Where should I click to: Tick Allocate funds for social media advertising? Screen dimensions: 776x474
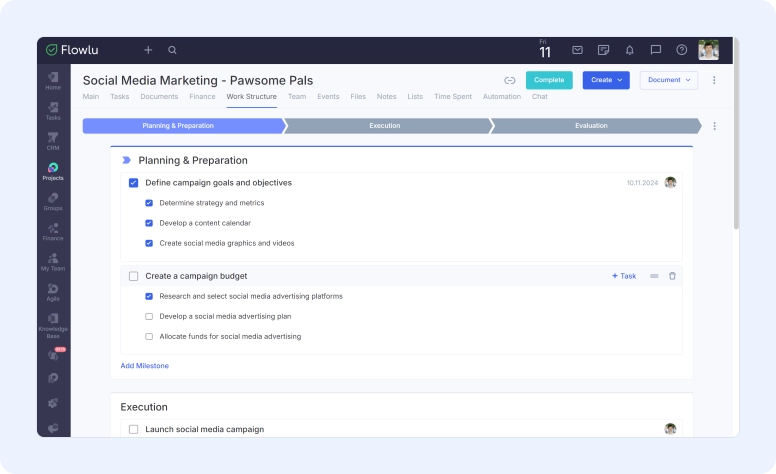pyautogui.click(x=149, y=337)
